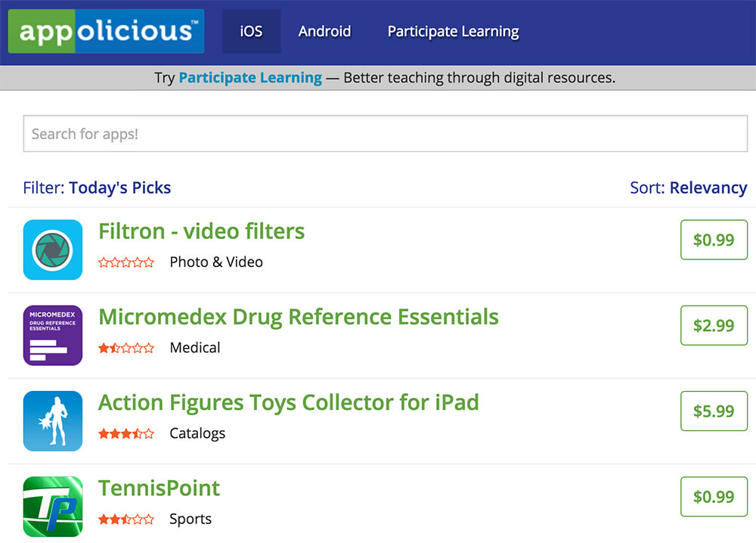The width and height of the screenshot is (756, 543).
Task: Open the Relevancy sort dropdown
Action: [x=708, y=188]
